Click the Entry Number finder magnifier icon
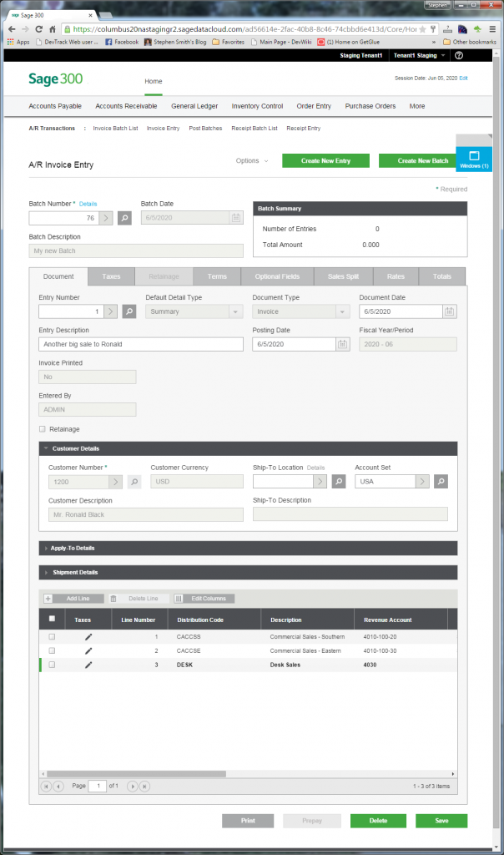504x855 pixels. [129, 311]
